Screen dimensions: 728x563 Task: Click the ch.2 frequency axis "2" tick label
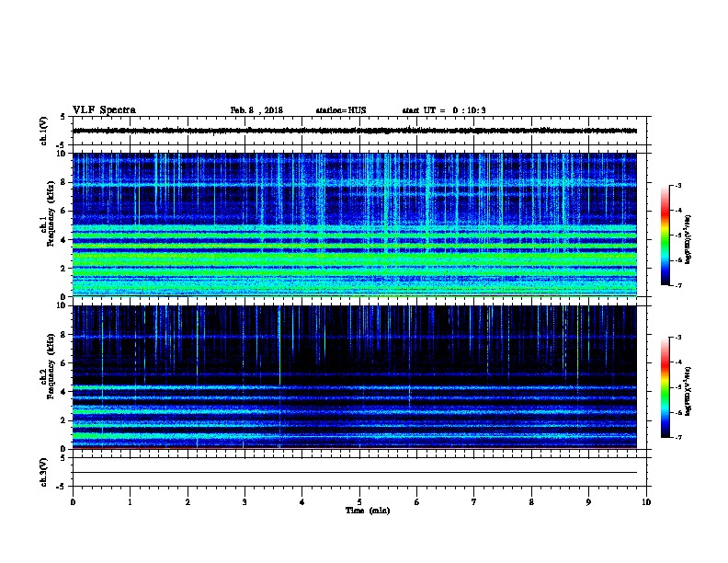tap(63, 420)
